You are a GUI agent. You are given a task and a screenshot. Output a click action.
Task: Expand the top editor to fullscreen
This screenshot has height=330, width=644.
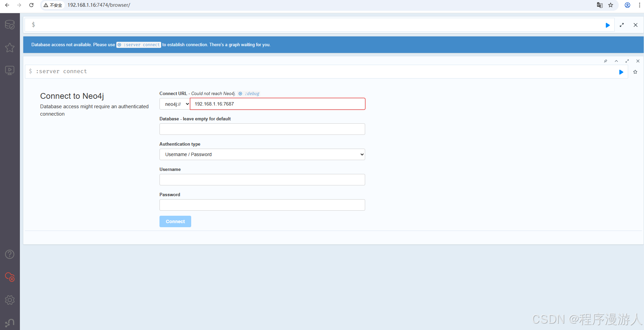tap(622, 25)
